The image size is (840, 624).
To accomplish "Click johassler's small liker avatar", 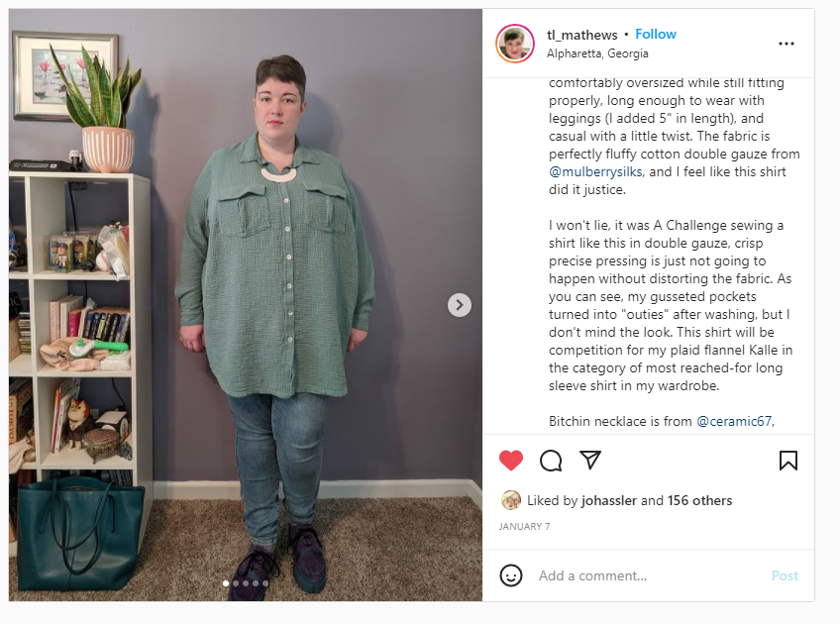I will click(x=511, y=500).
